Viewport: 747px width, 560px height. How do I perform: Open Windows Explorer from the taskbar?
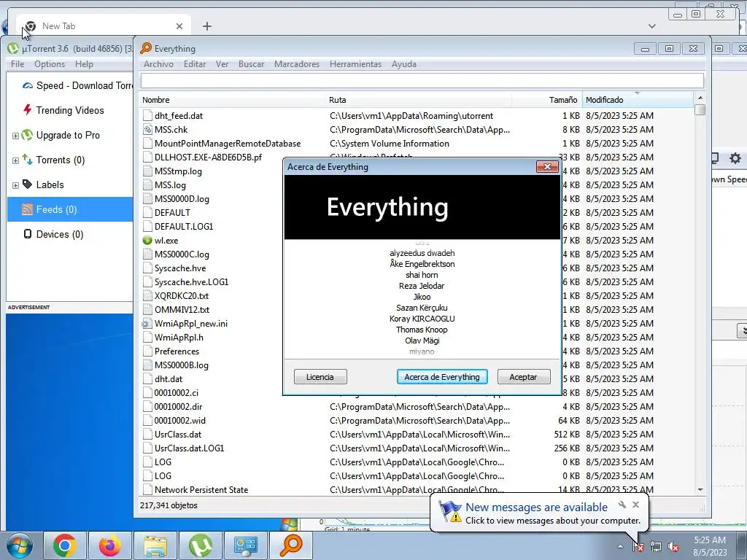coord(155,545)
